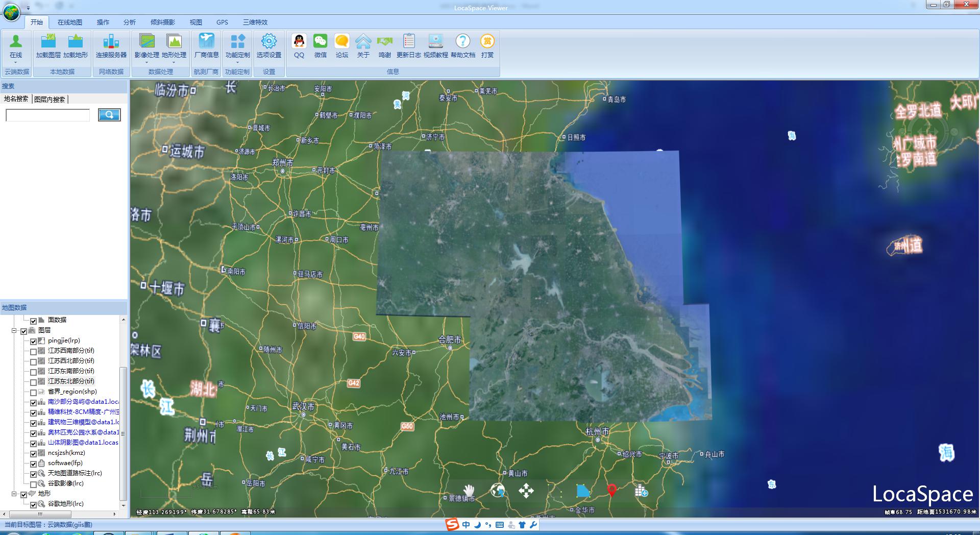The image size is (980, 535).
Task: Click the layer tree vertical scrollbar
Action: point(123,433)
